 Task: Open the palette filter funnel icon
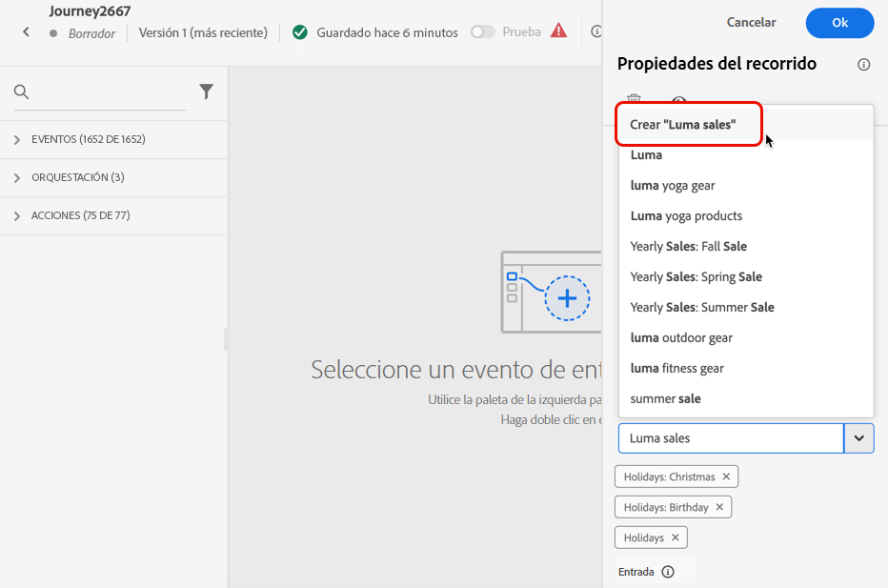206,91
